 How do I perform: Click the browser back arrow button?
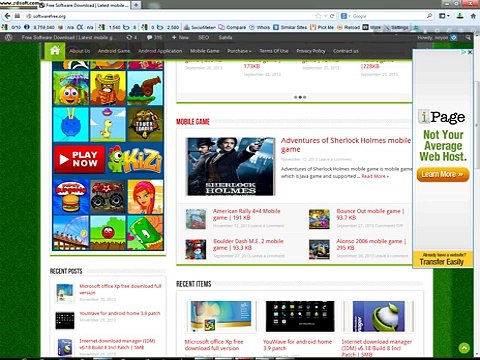pos(7,16)
